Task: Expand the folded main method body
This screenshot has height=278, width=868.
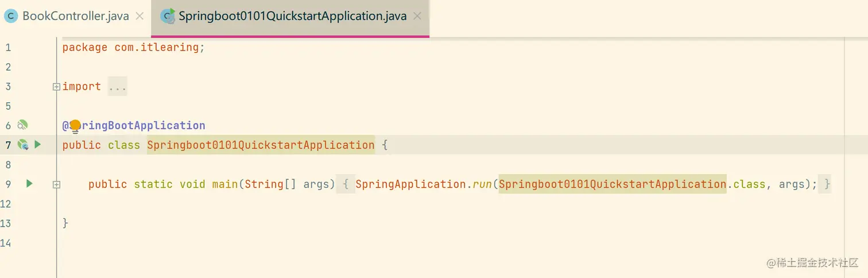Action: 56,185
